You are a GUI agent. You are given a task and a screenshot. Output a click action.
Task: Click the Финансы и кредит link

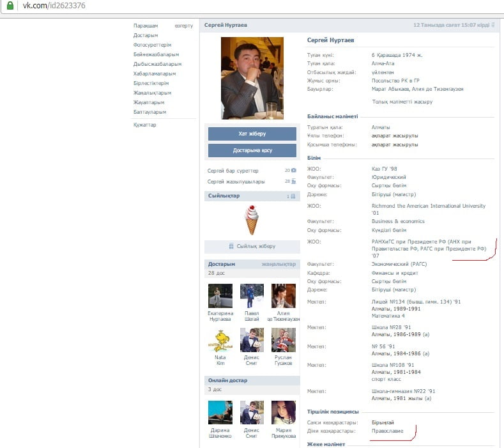click(x=395, y=273)
